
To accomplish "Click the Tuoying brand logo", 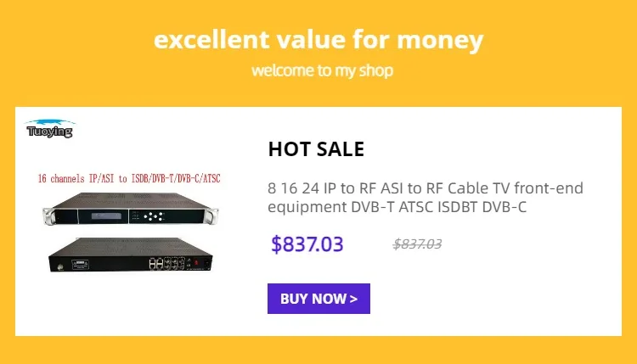I will pyautogui.click(x=50, y=129).
